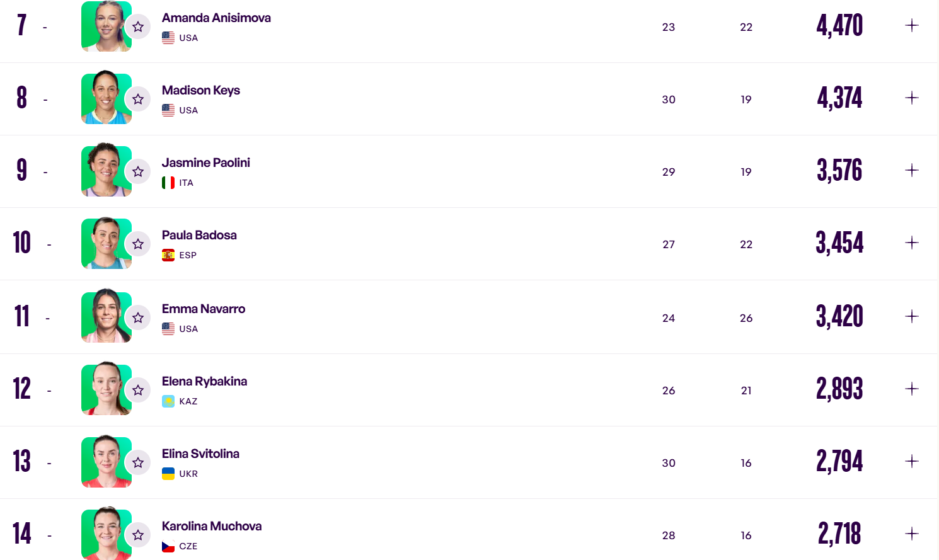Add Elina Svitolina to favorites
The height and width of the screenshot is (560, 939).
coord(138,462)
